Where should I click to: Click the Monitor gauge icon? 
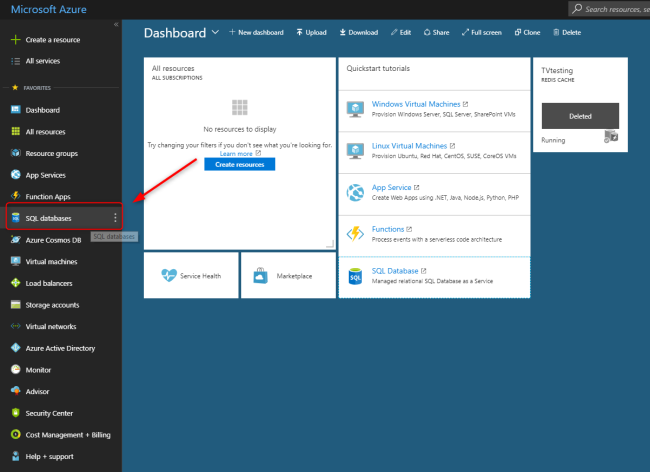15,369
